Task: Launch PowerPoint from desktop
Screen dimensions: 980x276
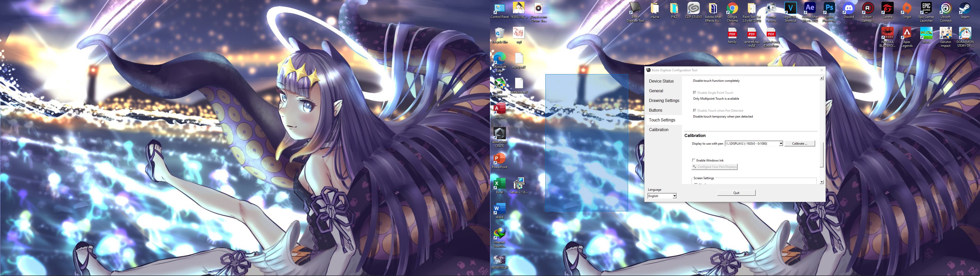Action: 499,161
